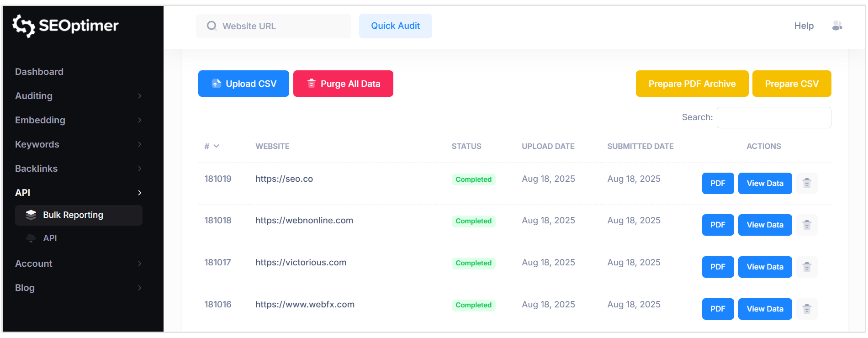
Task: Start a Quick Audit
Action: point(395,26)
